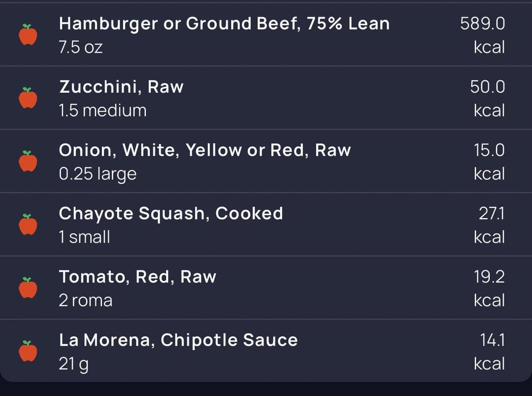Screen dimensions: 532x396
Task: Open the La Morena, Chipotle Sauce entry
Action: tap(178, 340)
